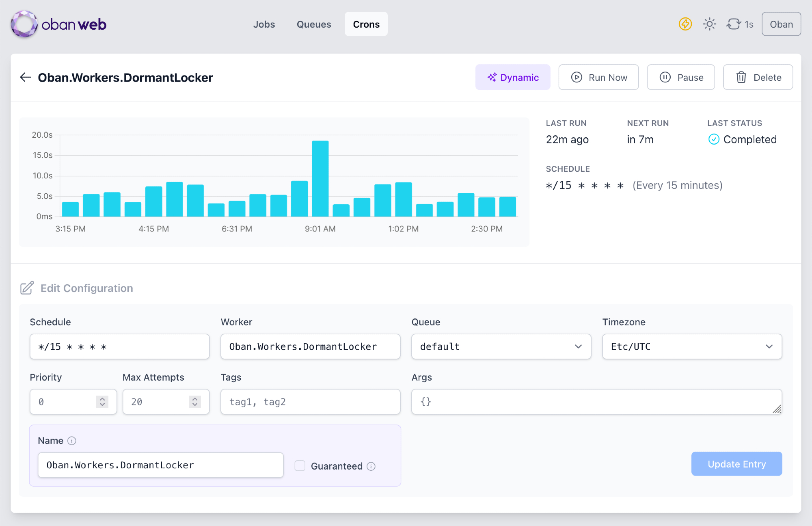
Task: Click the Guaranteed info icon
Action: tap(371, 466)
